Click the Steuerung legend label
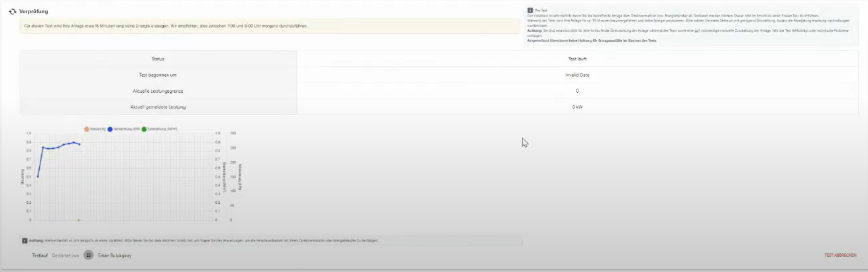Image resolution: width=868 pixels, height=272 pixels. (97, 129)
